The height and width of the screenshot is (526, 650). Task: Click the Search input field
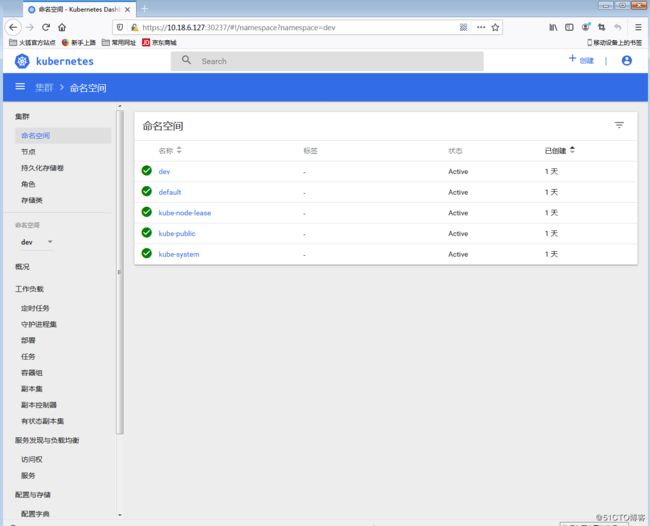click(x=327, y=61)
